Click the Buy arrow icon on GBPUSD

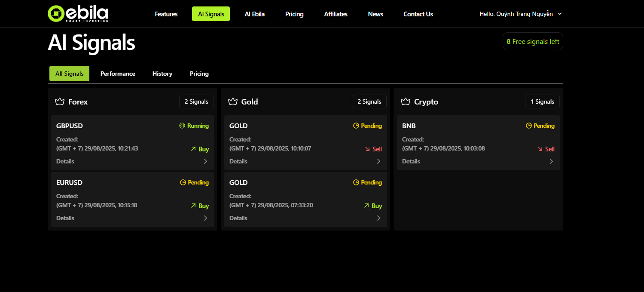click(193, 149)
